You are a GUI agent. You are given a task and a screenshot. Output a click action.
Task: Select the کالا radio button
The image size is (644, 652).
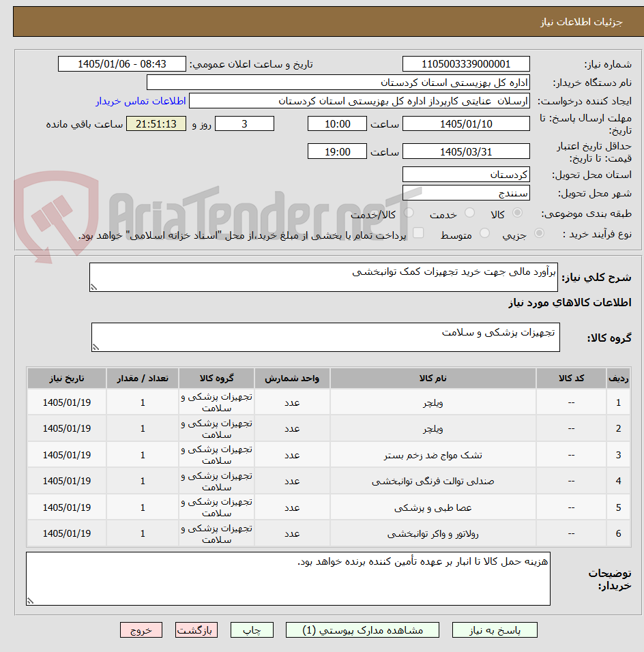point(517,213)
